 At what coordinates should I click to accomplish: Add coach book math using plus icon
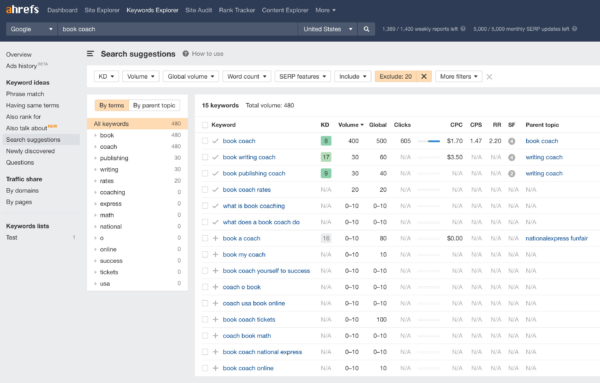(x=215, y=336)
